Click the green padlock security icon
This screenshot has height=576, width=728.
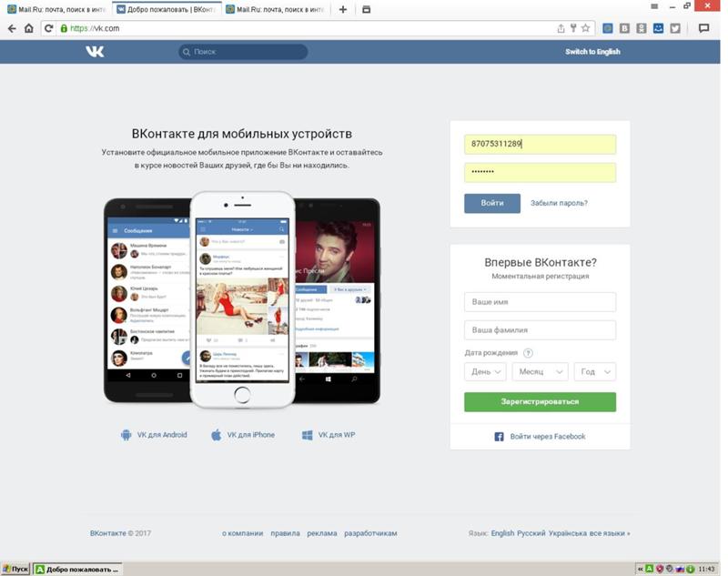(64, 28)
